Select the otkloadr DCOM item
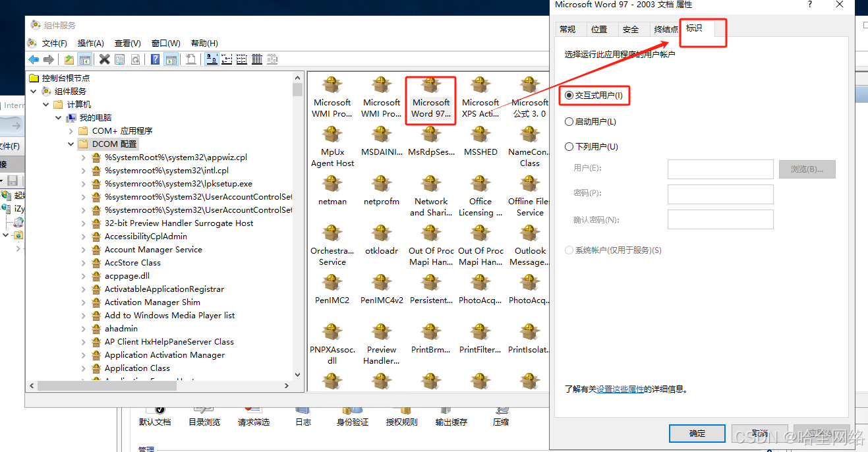This screenshot has width=868, height=452. point(382,240)
